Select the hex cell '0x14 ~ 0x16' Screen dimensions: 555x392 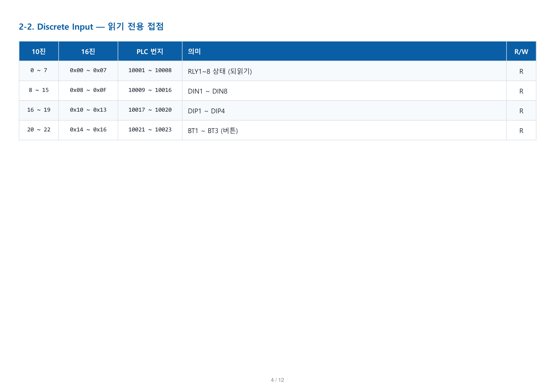pos(88,130)
